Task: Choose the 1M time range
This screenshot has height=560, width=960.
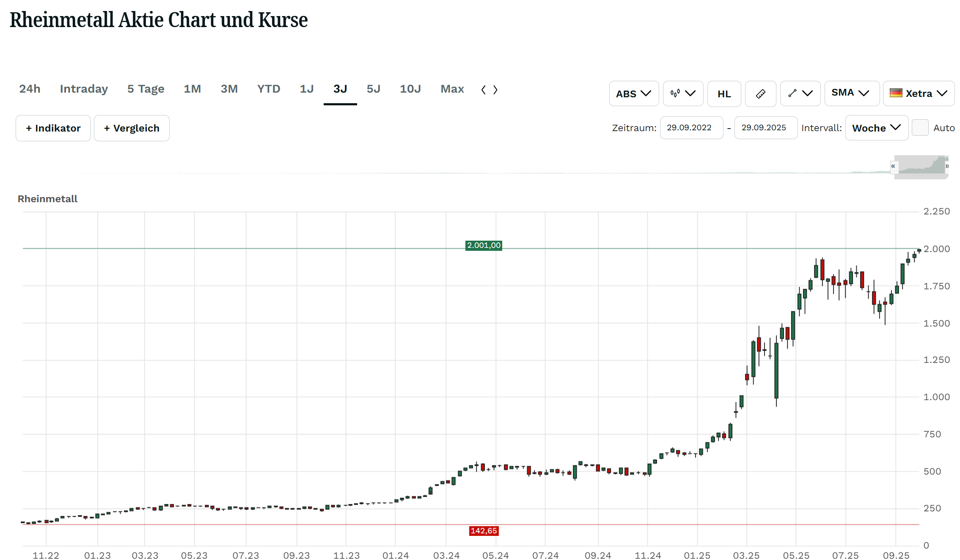Action: [x=192, y=89]
